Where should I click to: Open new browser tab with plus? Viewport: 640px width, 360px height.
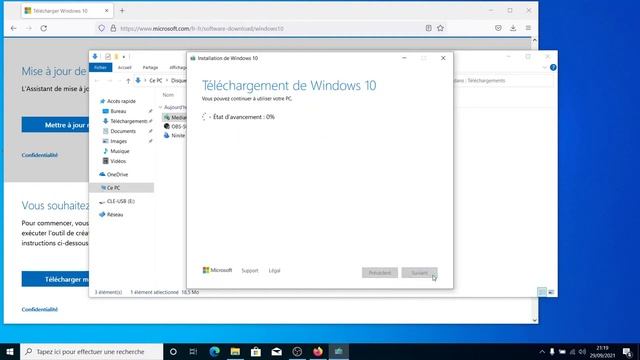(x=122, y=11)
